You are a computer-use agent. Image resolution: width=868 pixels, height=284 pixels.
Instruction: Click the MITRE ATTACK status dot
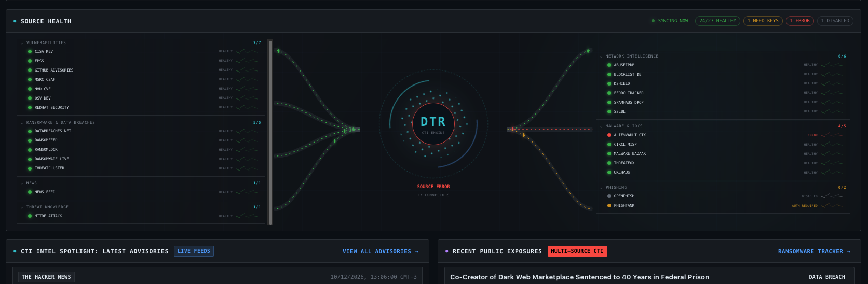[x=30, y=216]
